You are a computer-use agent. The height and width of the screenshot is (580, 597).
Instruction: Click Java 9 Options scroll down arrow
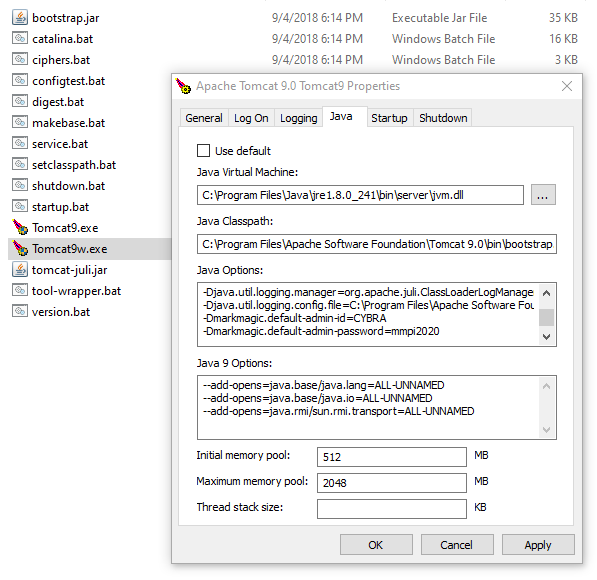click(547, 429)
